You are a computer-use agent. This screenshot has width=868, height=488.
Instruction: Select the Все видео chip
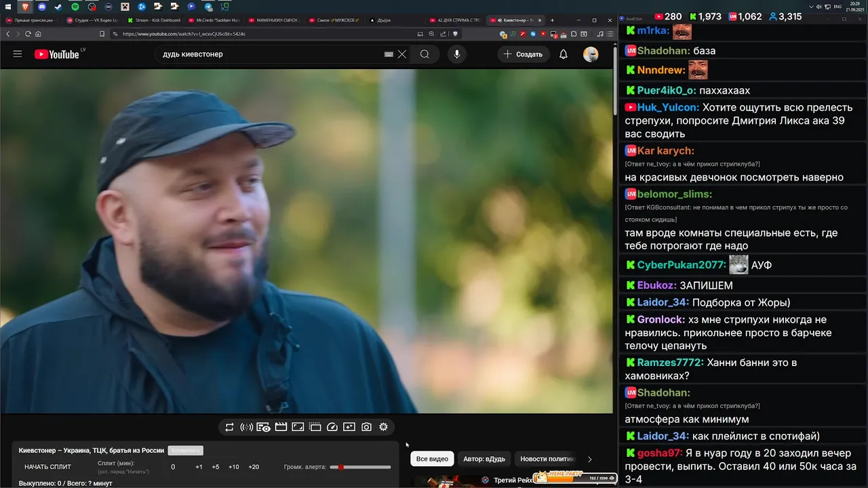coord(432,459)
